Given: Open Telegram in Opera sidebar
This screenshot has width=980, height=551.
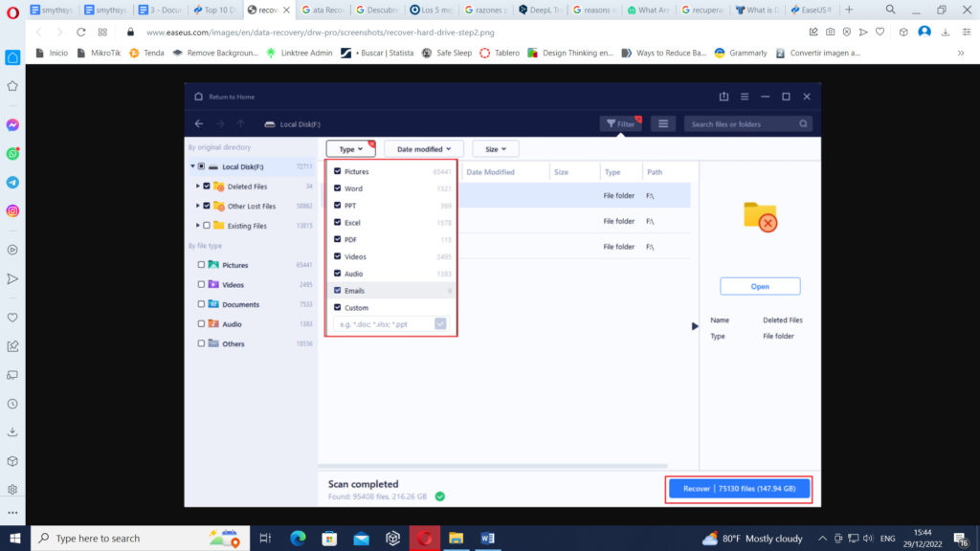Looking at the screenshot, I should pos(12,183).
